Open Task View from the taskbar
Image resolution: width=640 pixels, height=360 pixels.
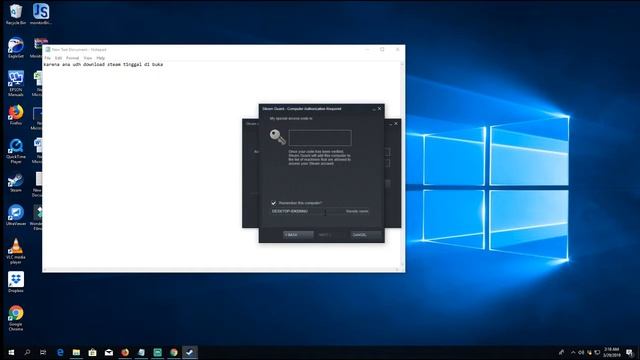pyautogui.click(x=43, y=352)
